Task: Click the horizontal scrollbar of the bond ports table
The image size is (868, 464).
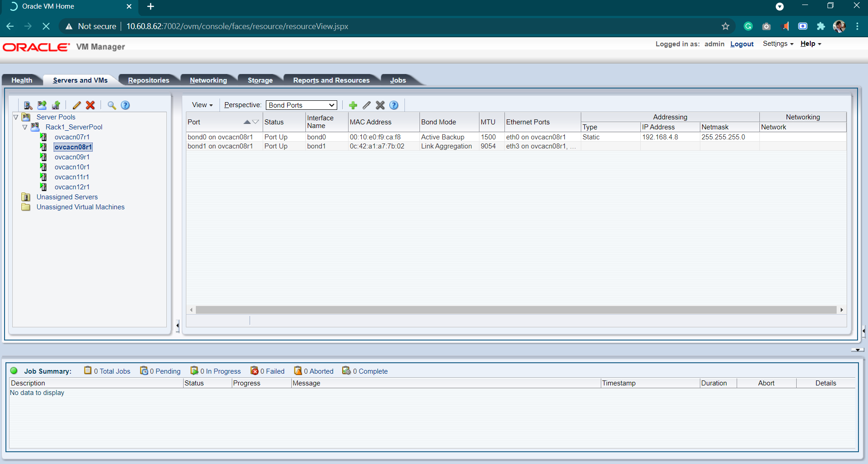Action: click(x=516, y=310)
